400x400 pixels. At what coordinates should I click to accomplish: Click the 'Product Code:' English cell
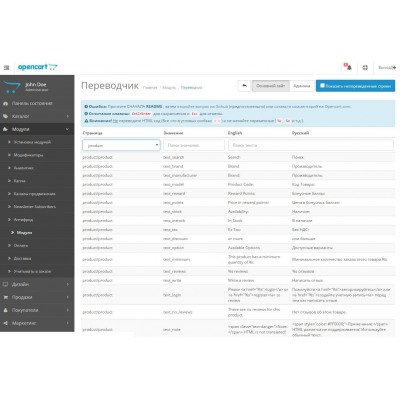click(x=241, y=184)
